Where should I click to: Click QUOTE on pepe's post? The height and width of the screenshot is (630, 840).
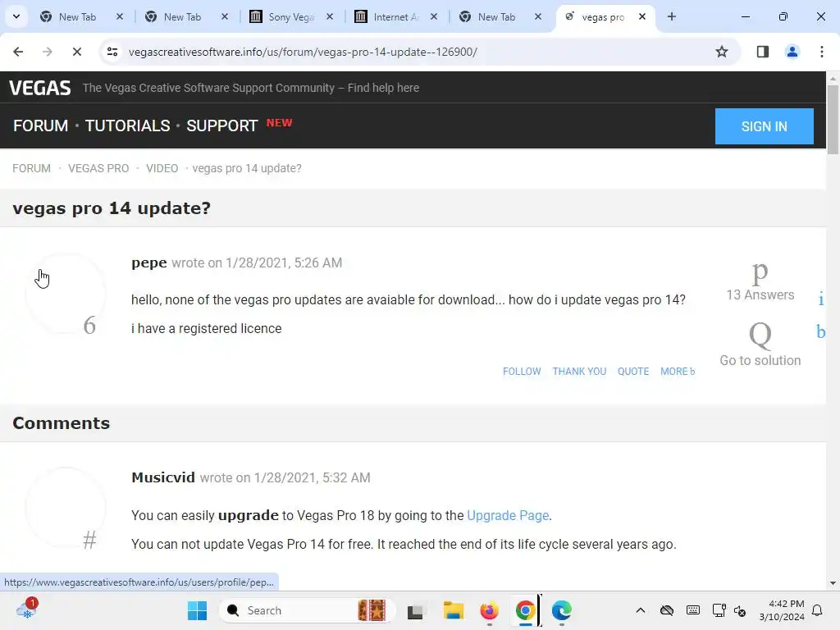point(633,372)
